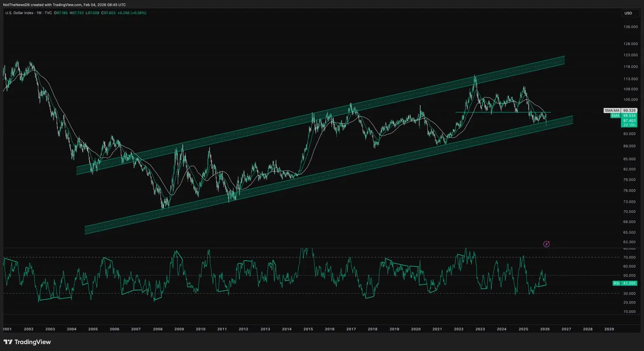Click the 97.403 current price tag
The width and height of the screenshot is (644, 351).
629,120
